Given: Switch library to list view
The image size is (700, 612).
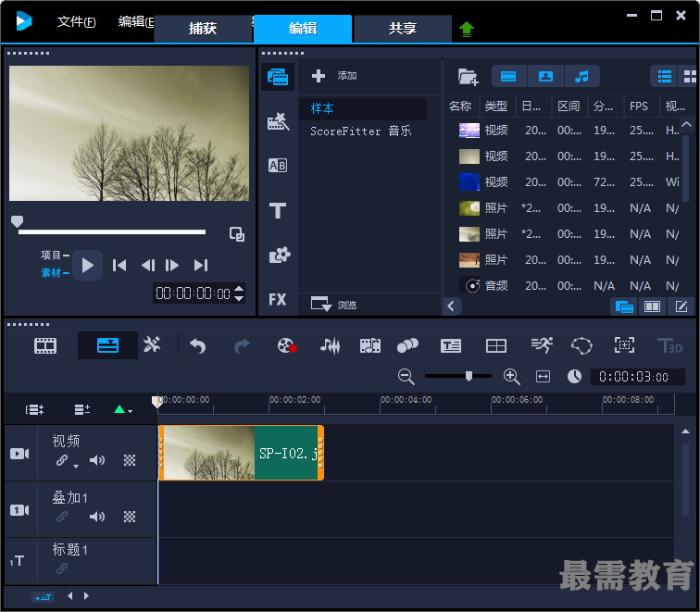Looking at the screenshot, I should click(664, 77).
